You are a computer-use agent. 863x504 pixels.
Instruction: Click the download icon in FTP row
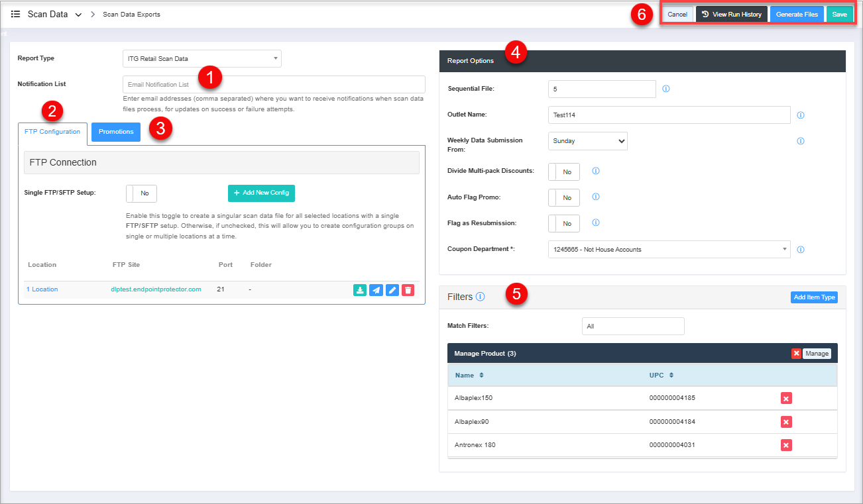tap(359, 290)
